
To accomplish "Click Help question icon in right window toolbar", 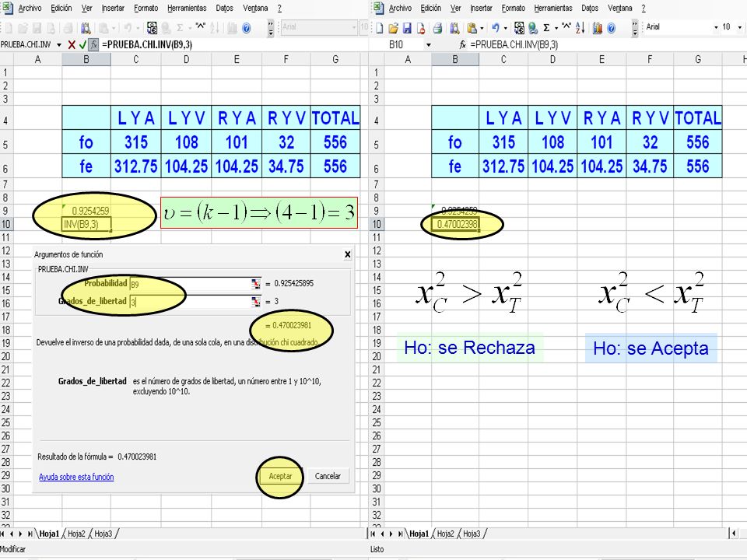I will click(612, 28).
